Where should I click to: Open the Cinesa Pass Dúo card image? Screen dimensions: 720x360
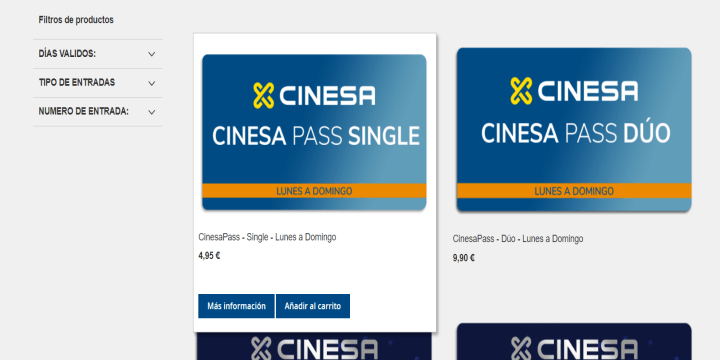574,129
